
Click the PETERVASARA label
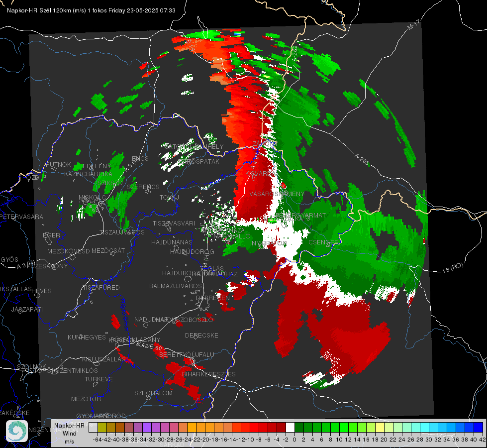(21, 217)
